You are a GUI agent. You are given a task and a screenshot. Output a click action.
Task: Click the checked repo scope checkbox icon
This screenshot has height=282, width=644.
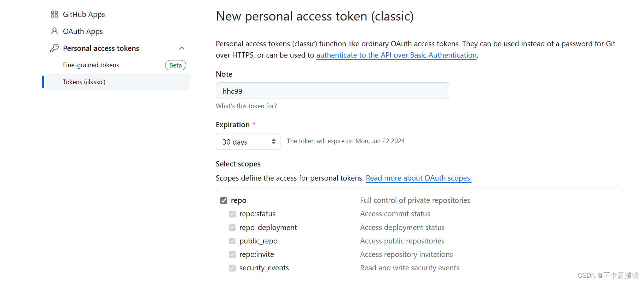(x=224, y=200)
